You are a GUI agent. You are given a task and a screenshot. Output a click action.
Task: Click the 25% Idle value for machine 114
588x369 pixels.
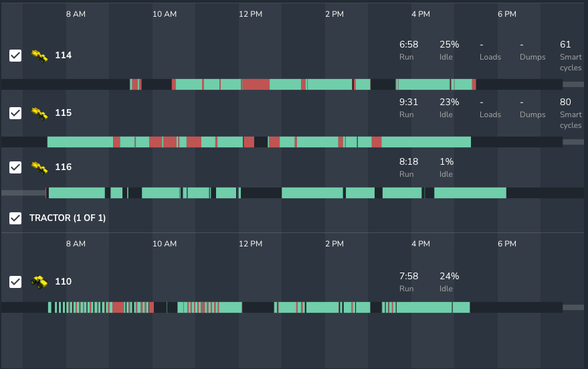[x=449, y=45]
